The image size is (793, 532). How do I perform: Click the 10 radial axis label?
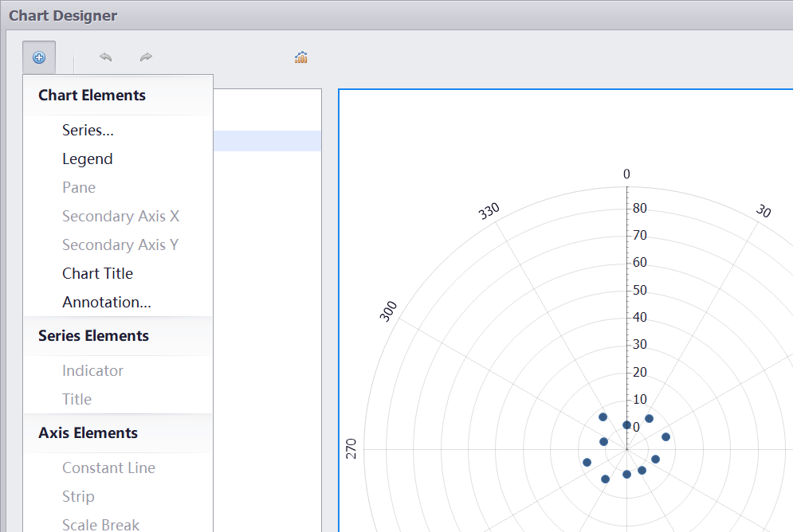640,399
